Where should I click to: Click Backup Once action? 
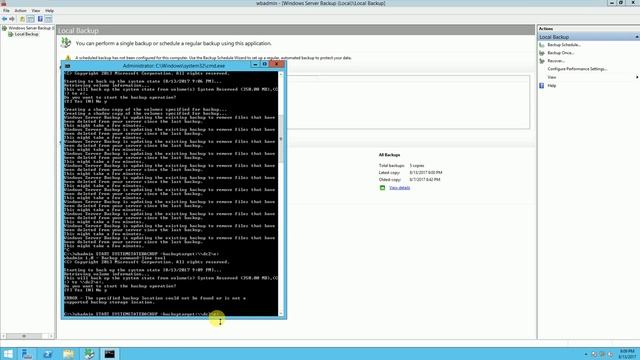click(x=560, y=53)
